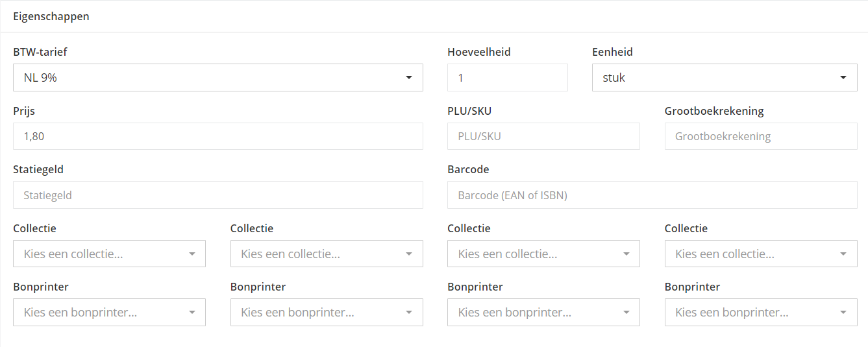Open the leftmost Bonprinter dropdown

(109, 312)
